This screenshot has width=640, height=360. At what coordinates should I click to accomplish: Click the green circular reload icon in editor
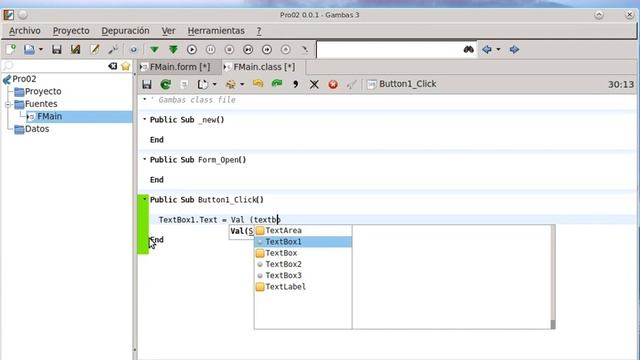[x=165, y=84]
